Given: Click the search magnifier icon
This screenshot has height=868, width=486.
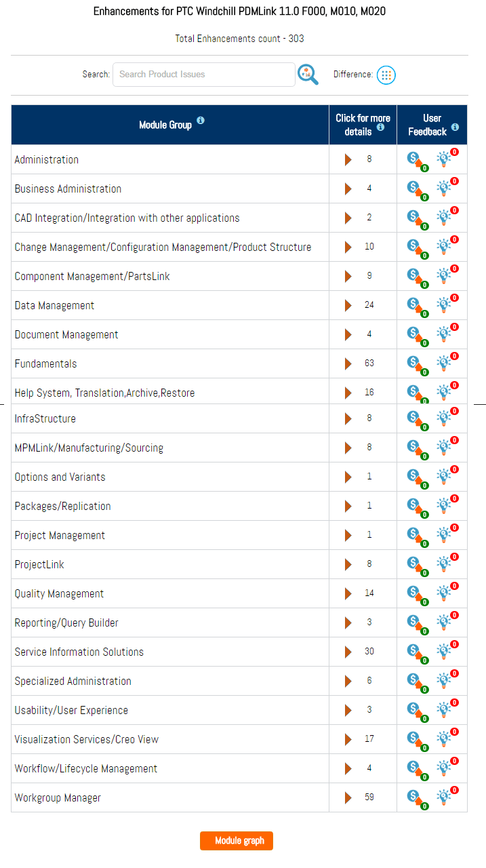Looking at the screenshot, I should point(308,75).
